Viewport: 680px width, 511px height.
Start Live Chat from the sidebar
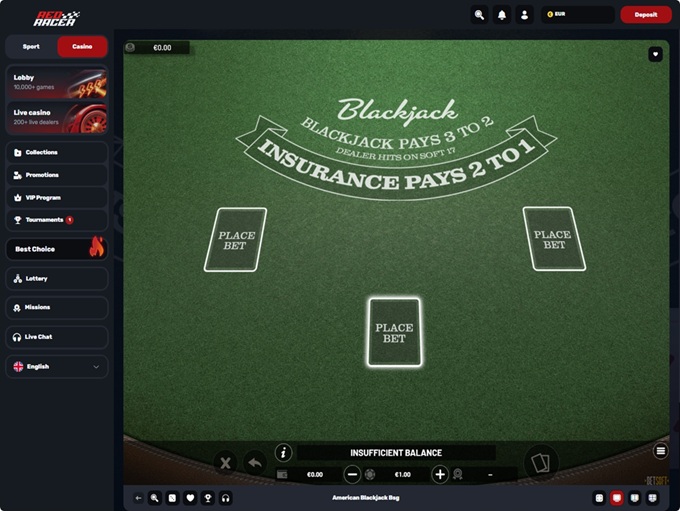(x=57, y=337)
